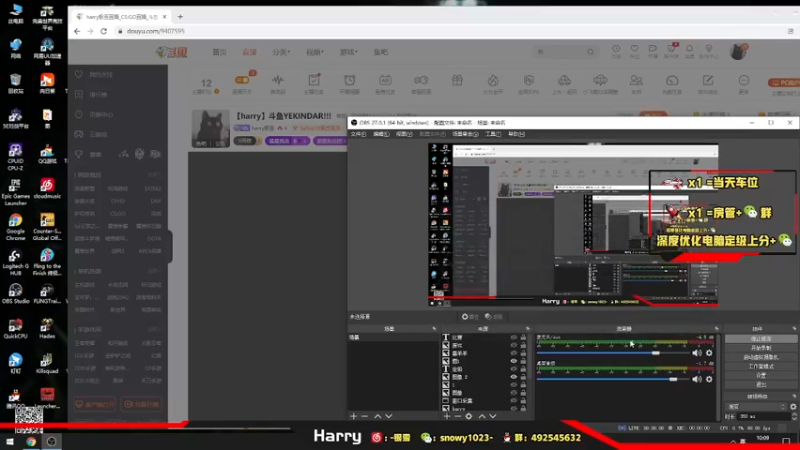Open the scene transition gear settings

point(793,407)
